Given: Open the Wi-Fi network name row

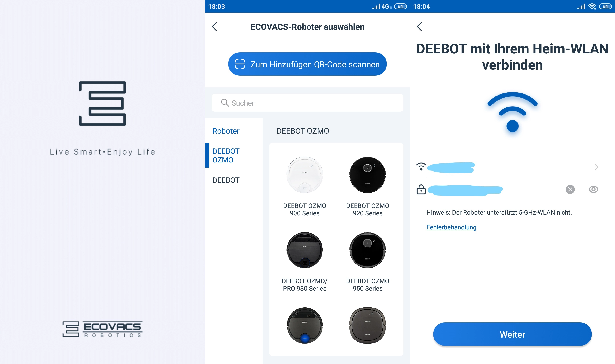Looking at the screenshot, I should click(512, 167).
